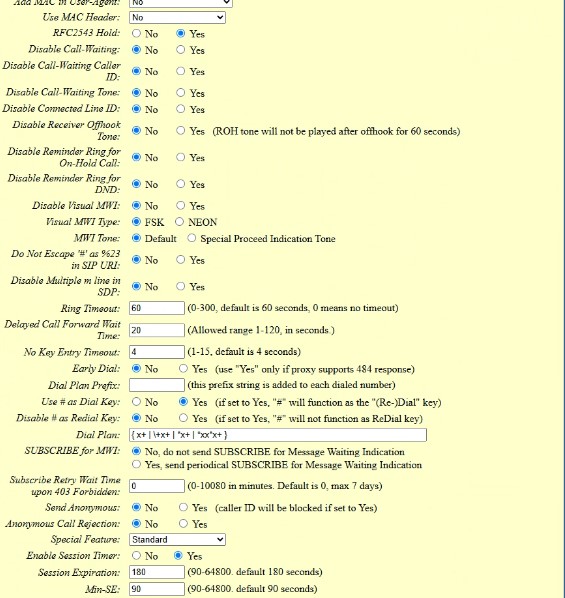The height and width of the screenshot is (598, 565).
Task: Enable Disable Receiver Offhook Tone Yes option
Action: coord(180,130)
